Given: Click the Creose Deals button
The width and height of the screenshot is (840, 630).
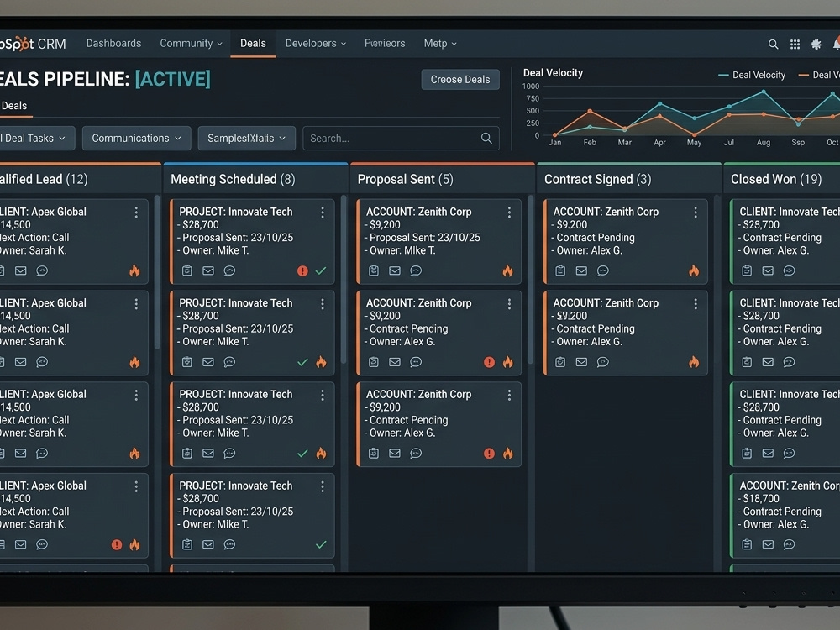Looking at the screenshot, I should (x=460, y=79).
